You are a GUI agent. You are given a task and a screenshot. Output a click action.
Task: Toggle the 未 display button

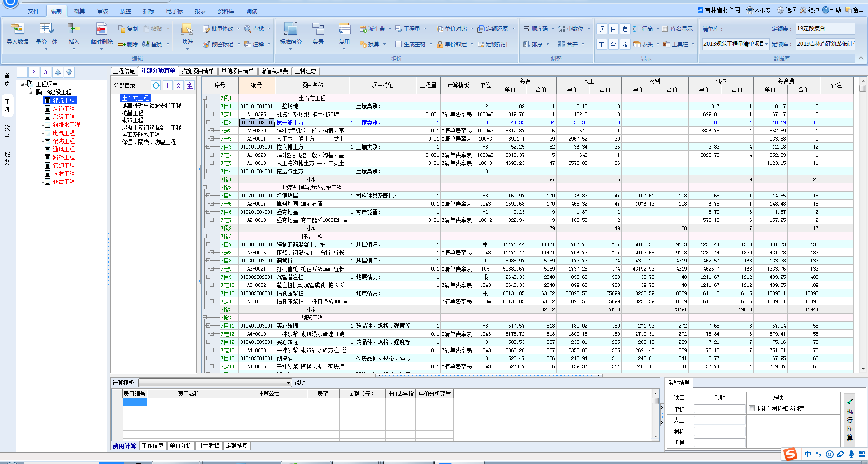pos(601,44)
